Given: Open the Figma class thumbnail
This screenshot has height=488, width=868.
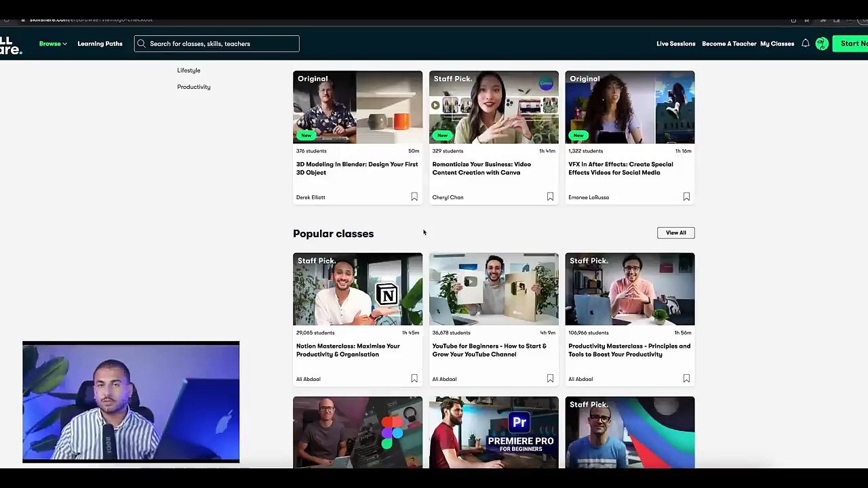Looking at the screenshot, I should coord(357,432).
